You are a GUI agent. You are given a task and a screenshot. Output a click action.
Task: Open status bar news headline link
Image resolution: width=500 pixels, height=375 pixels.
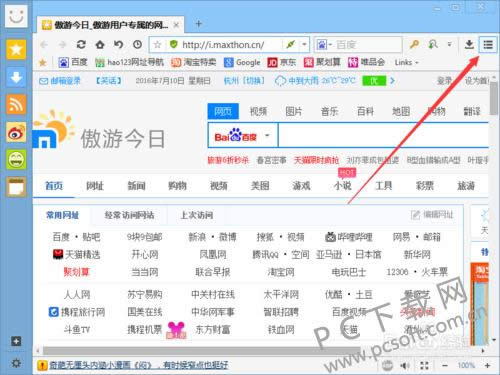click(x=138, y=366)
